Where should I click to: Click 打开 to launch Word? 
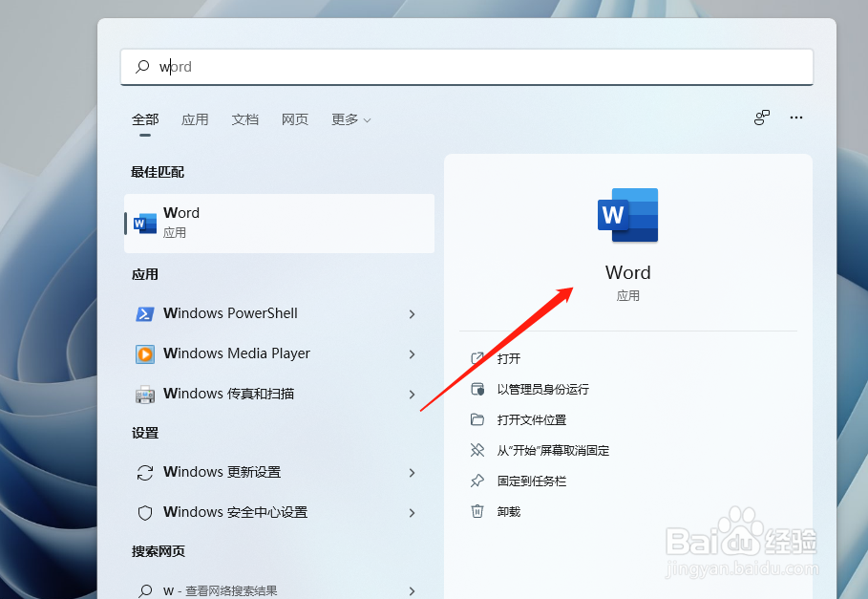pyautogui.click(x=509, y=359)
